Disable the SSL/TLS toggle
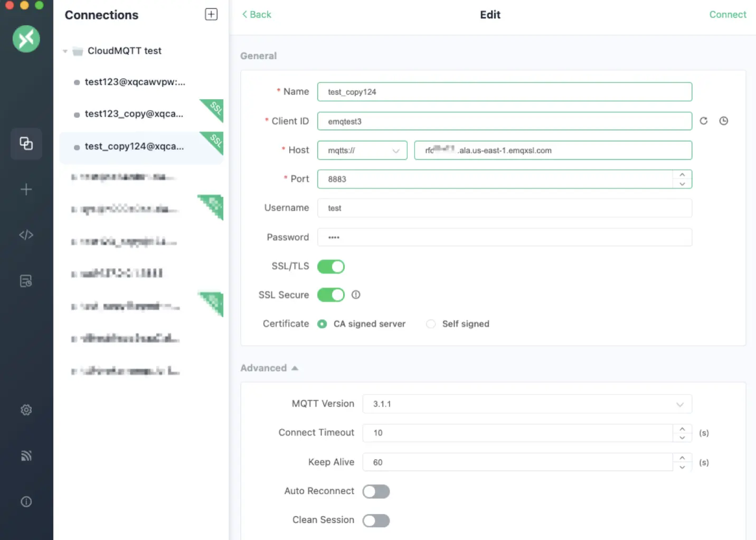756x540 pixels. pyautogui.click(x=331, y=267)
